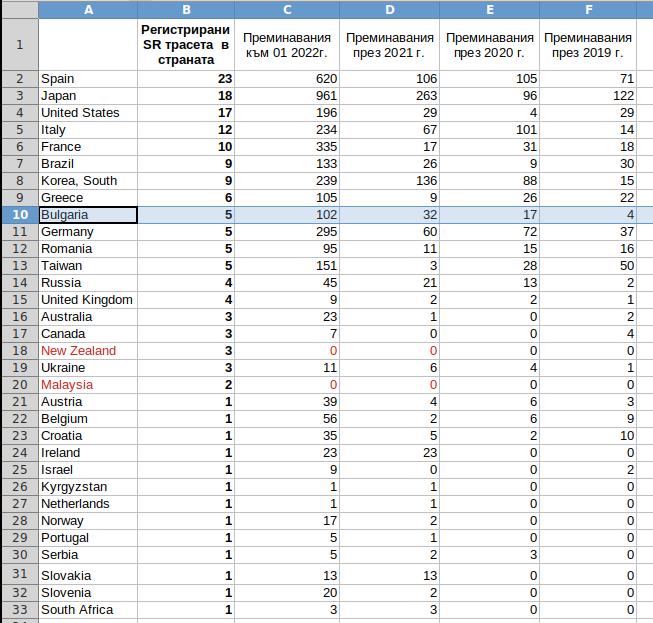Select the cell with value 961

(288, 96)
